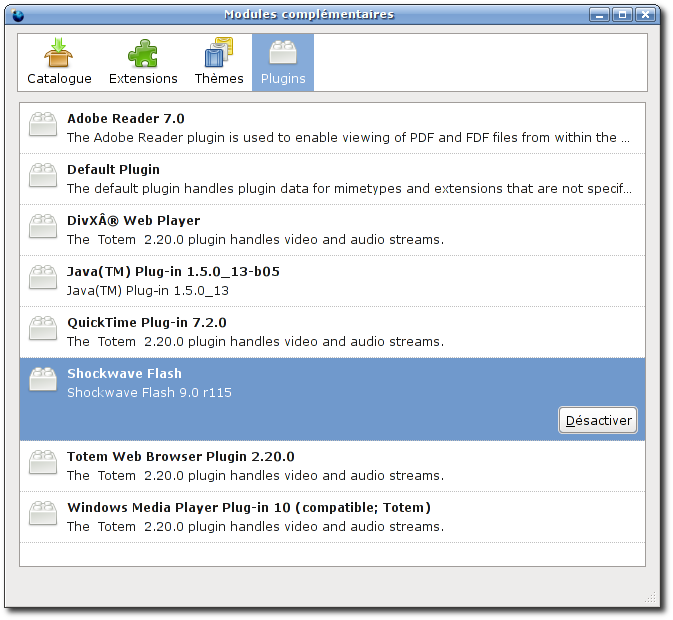Select the QuickTime Plug-in 7.2.0 title

point(147,323)
